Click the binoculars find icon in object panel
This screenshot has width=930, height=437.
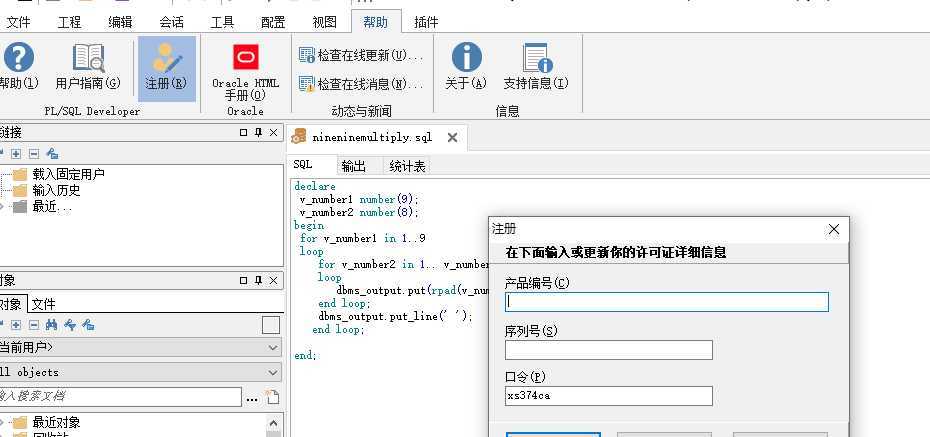(x=52, y=325)
